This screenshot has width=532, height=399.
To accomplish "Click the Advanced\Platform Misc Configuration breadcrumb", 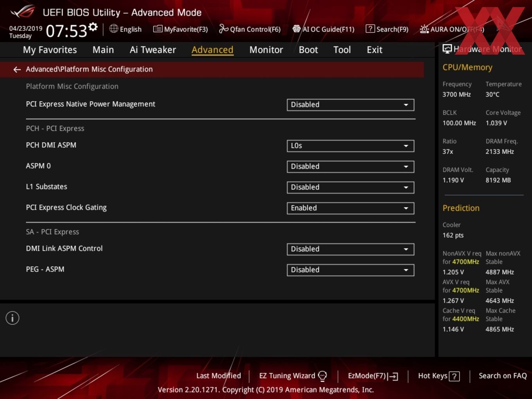I will (89, 69).
